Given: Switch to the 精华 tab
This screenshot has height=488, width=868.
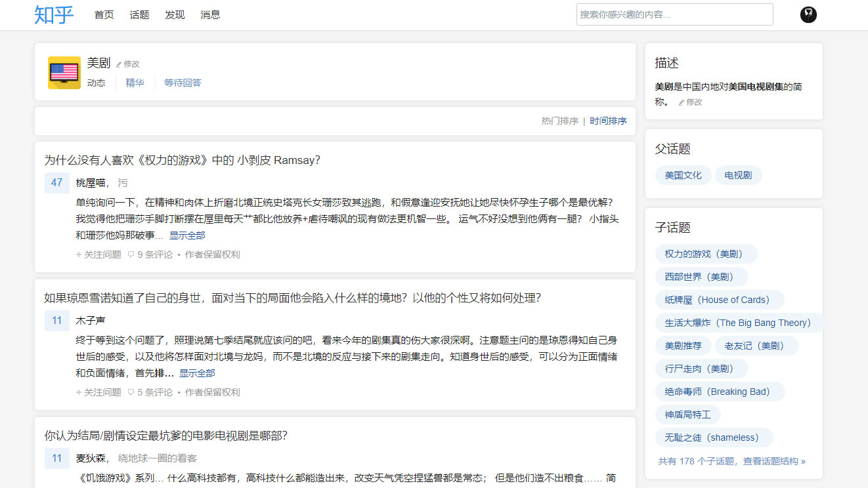Looking at the screenshot, I should pos(135,83).
